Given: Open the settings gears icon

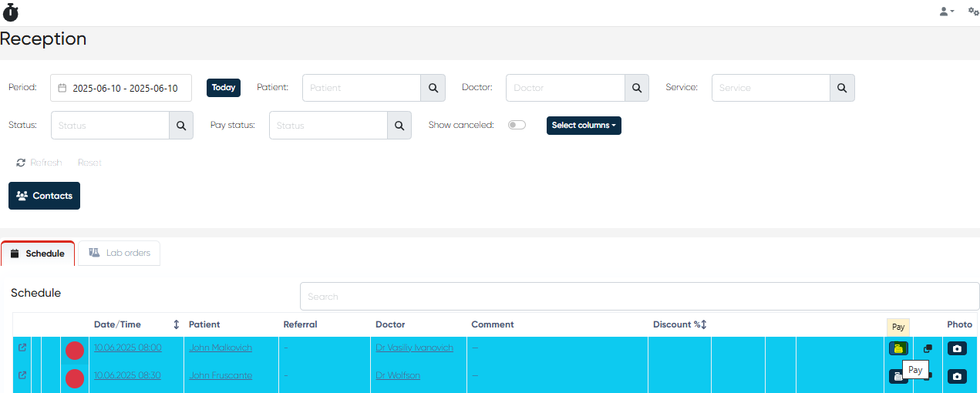Looking at the screenshot, I should (973, 12).
